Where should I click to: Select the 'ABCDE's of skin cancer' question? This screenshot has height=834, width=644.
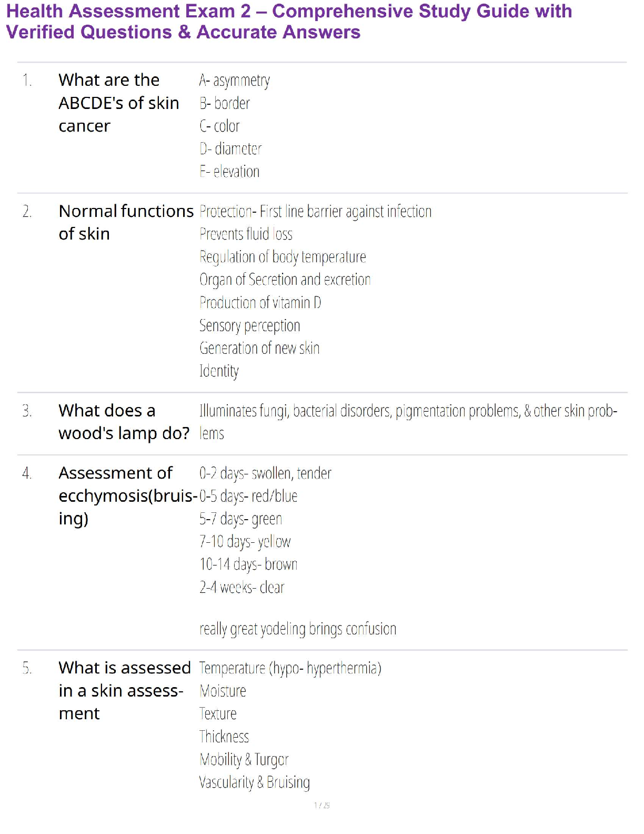[118, 103]
